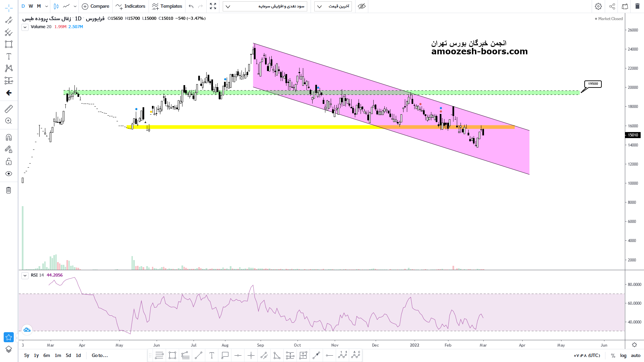Screen dimensions: 644x362
Task: Toggle log scale
Action: (623, 355)
